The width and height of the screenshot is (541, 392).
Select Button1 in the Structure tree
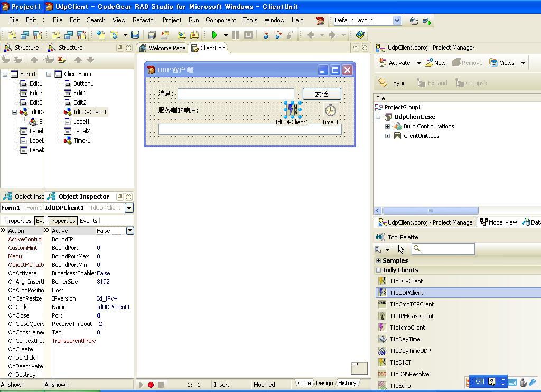pos(83,83)
